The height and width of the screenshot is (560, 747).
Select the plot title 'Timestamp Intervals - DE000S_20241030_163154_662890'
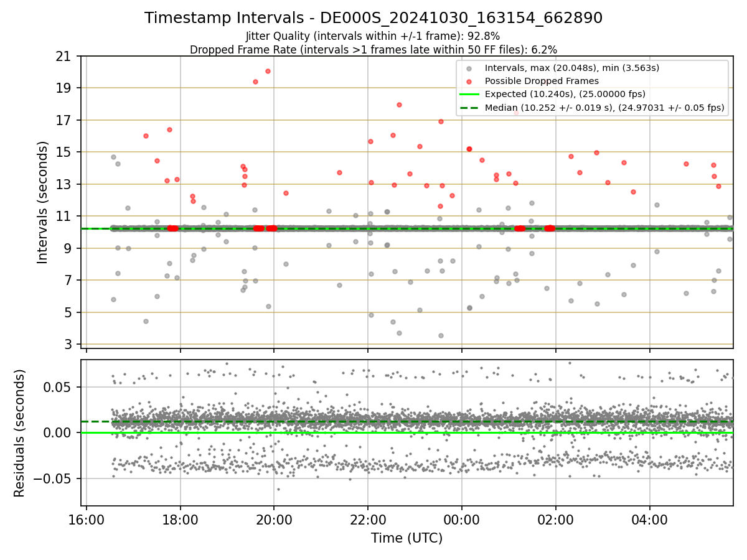pyautogui.click(x=374, y=18)
